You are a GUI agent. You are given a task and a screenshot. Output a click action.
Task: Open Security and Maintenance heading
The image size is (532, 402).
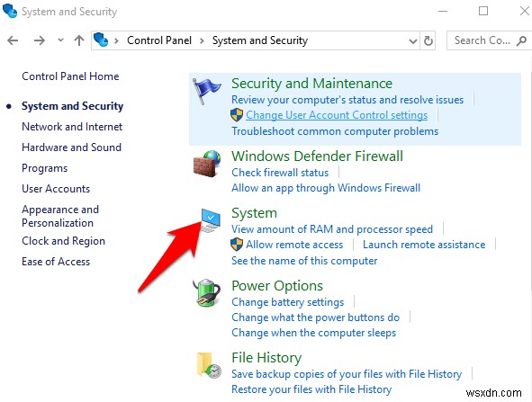(x=311, y=84)
